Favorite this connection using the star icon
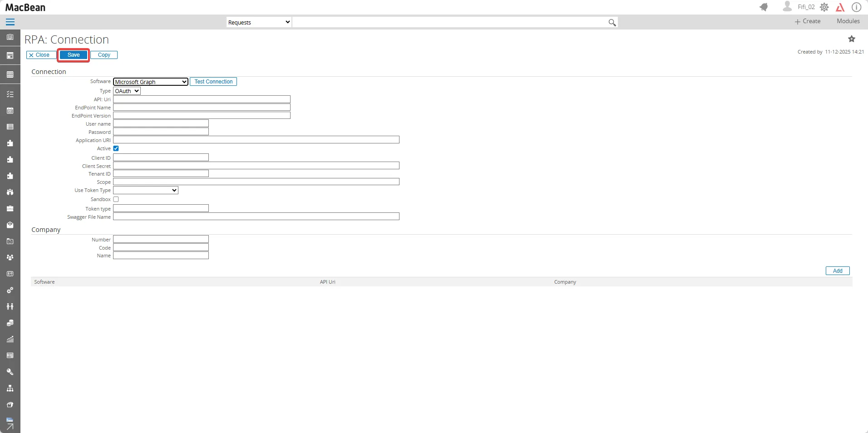 (852, 39)
